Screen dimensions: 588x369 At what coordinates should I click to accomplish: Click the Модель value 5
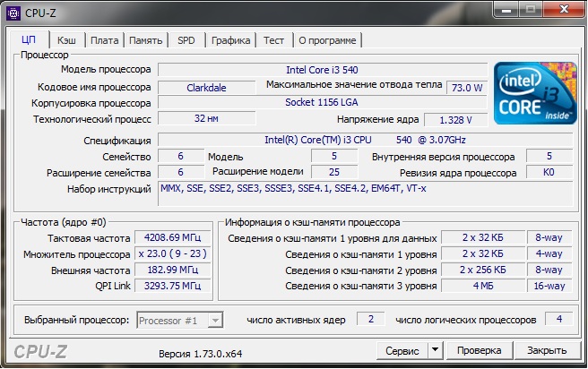tap(334, 156)
